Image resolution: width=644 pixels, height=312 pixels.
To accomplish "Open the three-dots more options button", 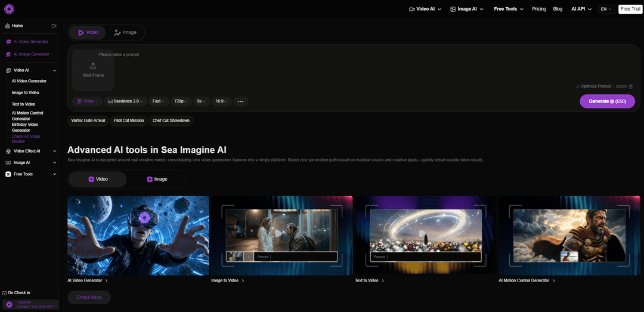I will (241, 101).
